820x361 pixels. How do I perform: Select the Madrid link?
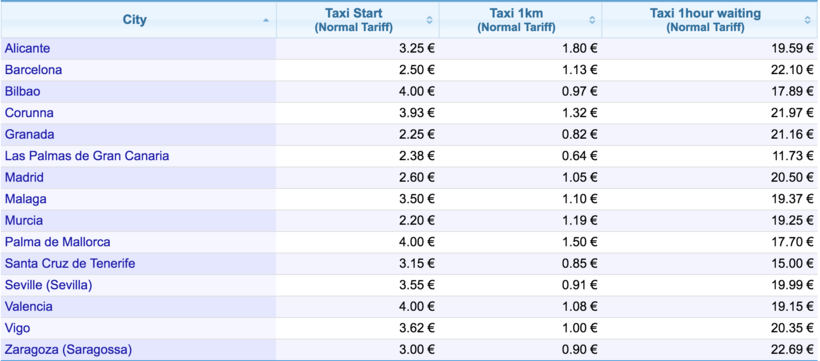[x=24, y=177]
